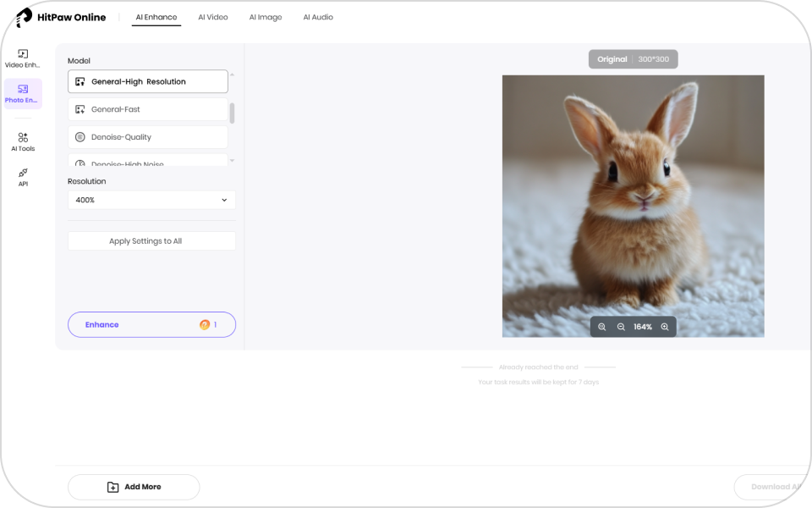Click the Model section label
This screenshot has width=812, height=508.
tap(79, 61)
